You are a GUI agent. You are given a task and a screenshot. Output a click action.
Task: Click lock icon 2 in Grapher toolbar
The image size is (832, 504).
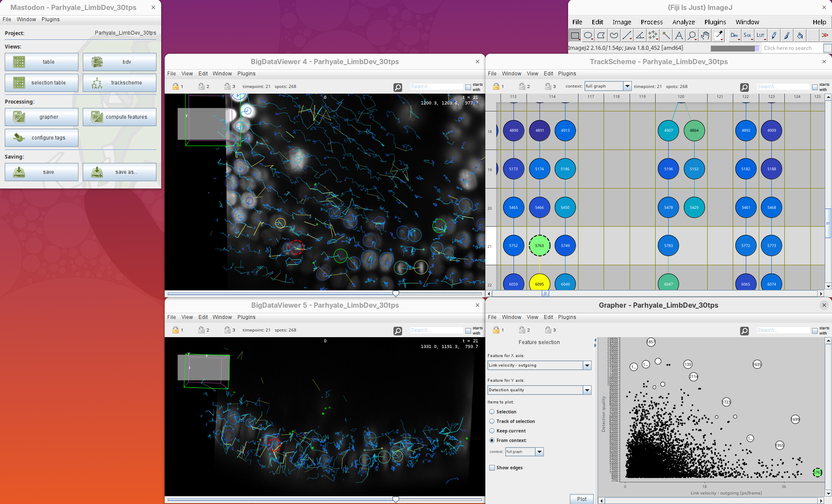click(x=522, y=330)
